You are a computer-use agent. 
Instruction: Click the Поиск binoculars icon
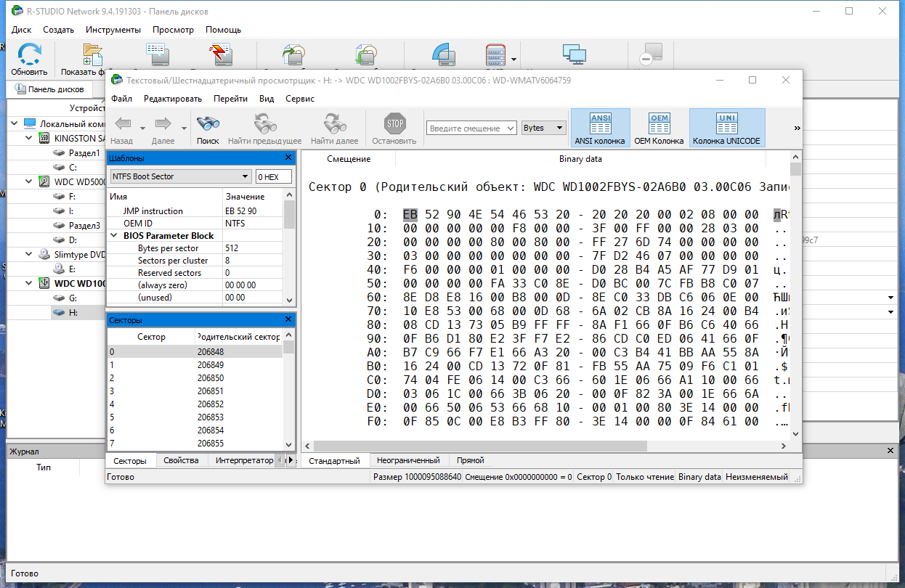[x=208, y=123]
